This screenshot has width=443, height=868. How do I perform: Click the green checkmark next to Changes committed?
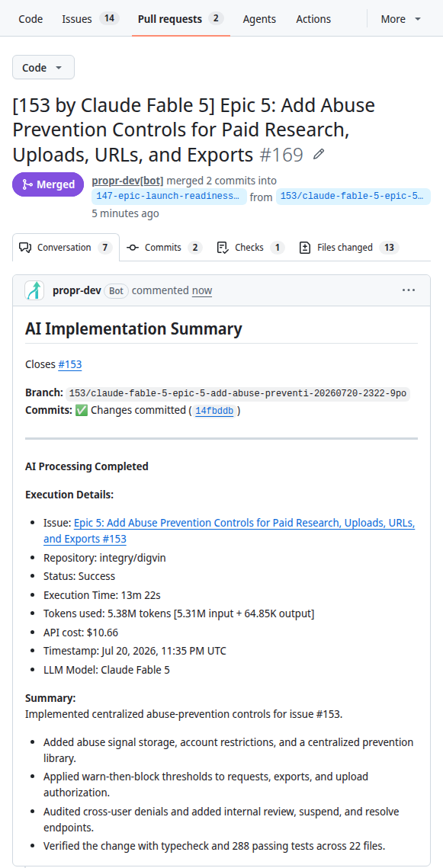point(82,411)
